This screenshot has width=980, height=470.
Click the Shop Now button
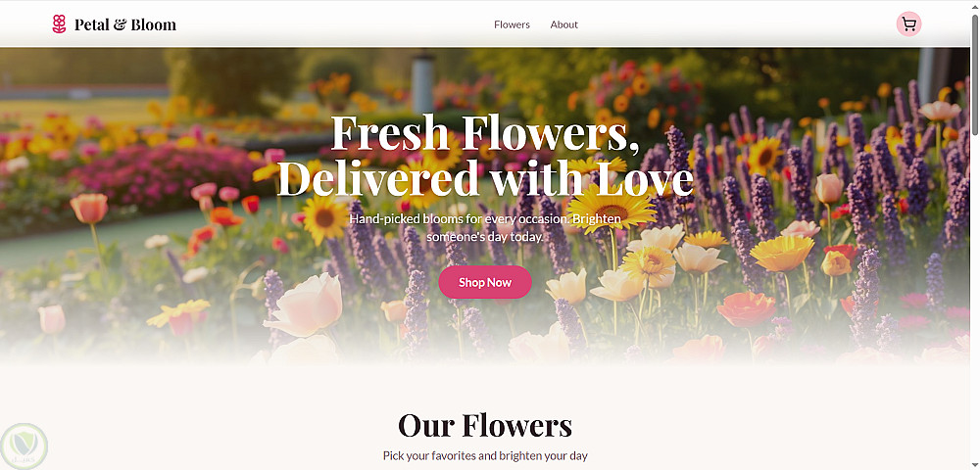(485, 282)
